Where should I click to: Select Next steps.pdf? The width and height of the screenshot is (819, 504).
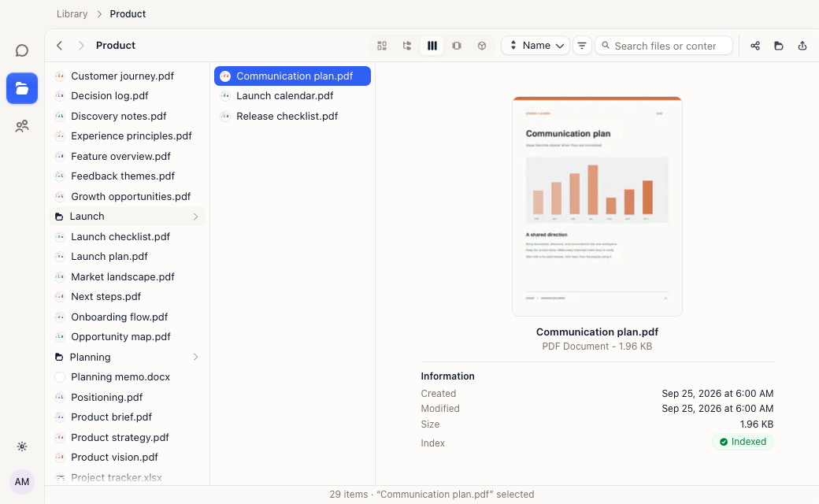click(x=127, y=297)
